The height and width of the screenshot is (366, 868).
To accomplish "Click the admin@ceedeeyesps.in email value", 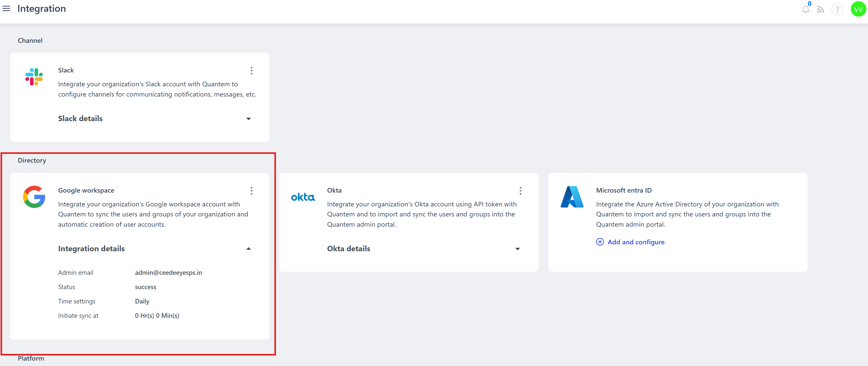I will (x=168, y=273).
